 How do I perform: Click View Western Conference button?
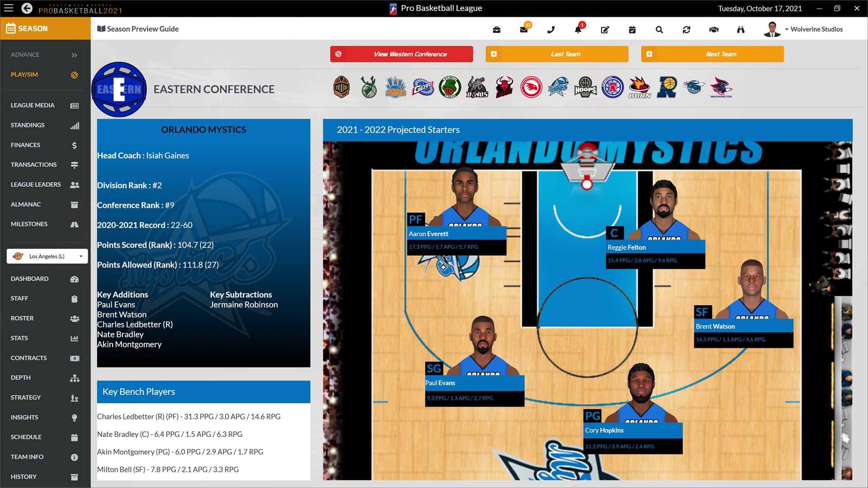(x=401, y=54)
